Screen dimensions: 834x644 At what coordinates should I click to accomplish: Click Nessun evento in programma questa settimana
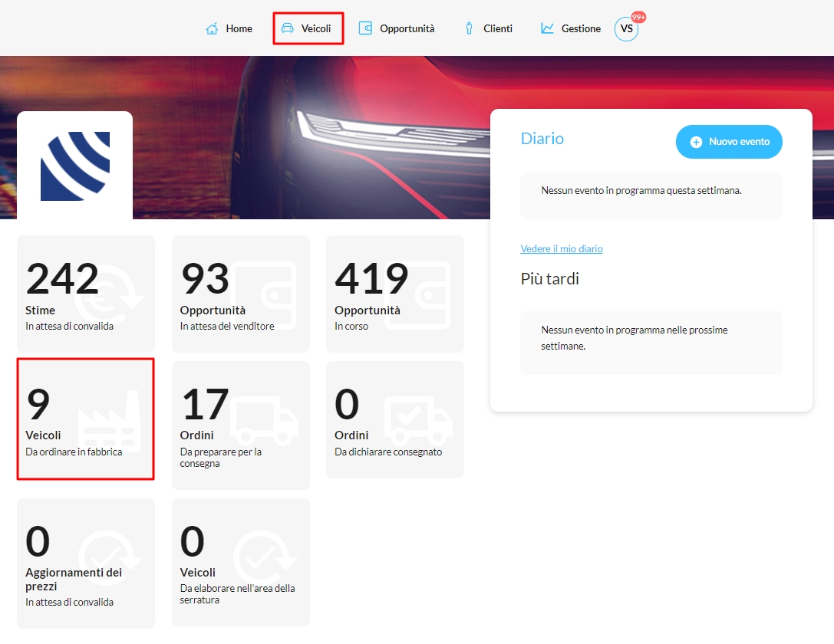click(x=641, y=190)
